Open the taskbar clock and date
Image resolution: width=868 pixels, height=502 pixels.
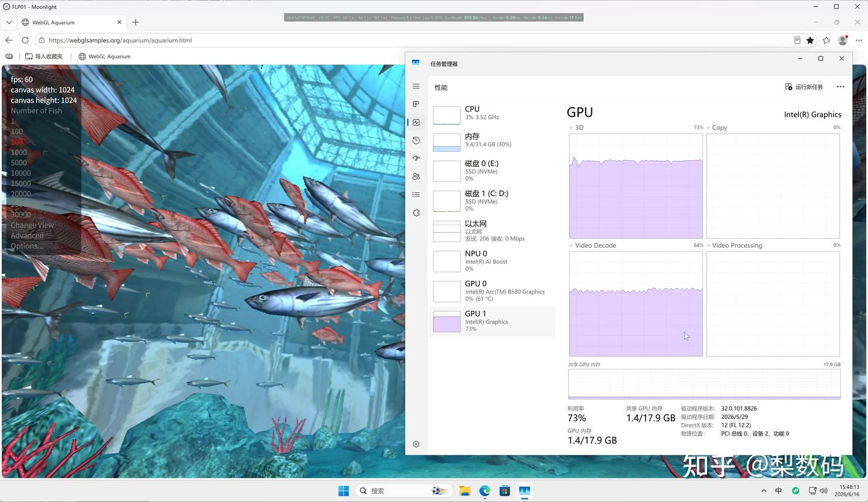(847, 491)
